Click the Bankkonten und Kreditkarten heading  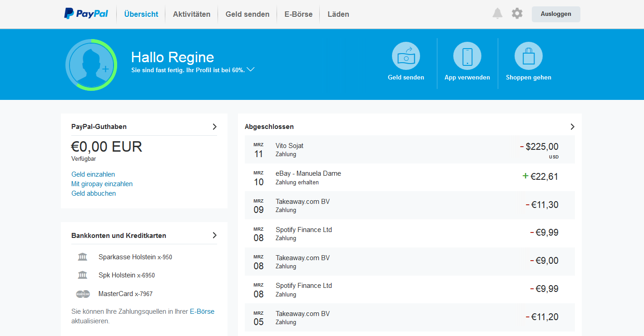tap(119, 236)
